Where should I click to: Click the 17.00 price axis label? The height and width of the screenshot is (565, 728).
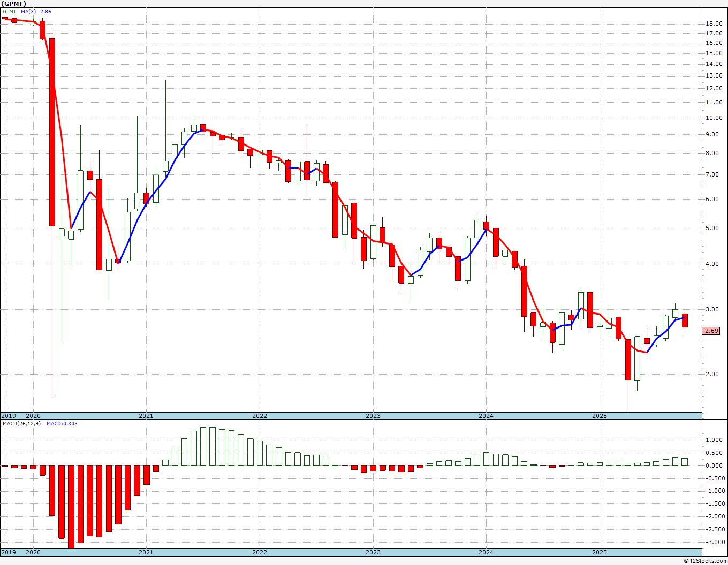tap(714, 33)
